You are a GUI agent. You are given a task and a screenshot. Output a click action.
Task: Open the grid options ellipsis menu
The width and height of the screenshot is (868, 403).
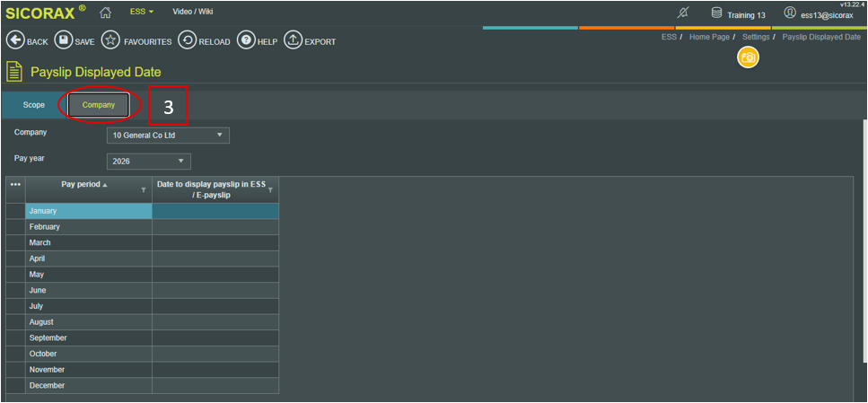(14, 185)
